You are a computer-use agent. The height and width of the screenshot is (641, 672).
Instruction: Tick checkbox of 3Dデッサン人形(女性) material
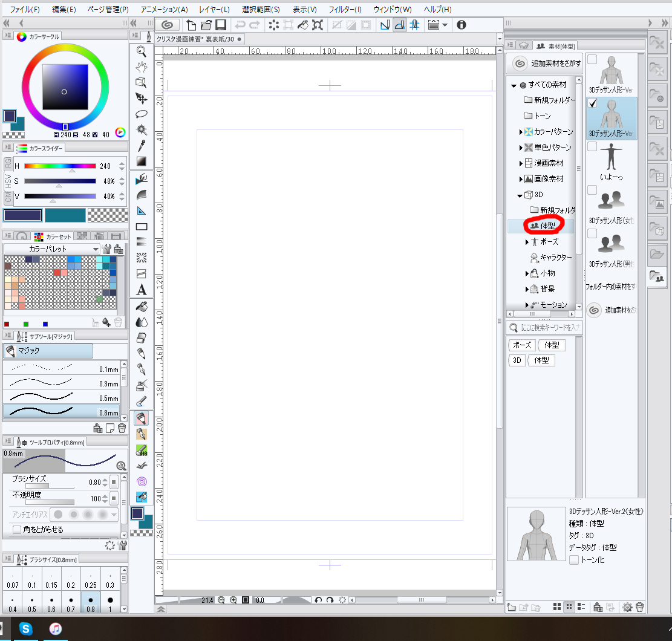592,190
